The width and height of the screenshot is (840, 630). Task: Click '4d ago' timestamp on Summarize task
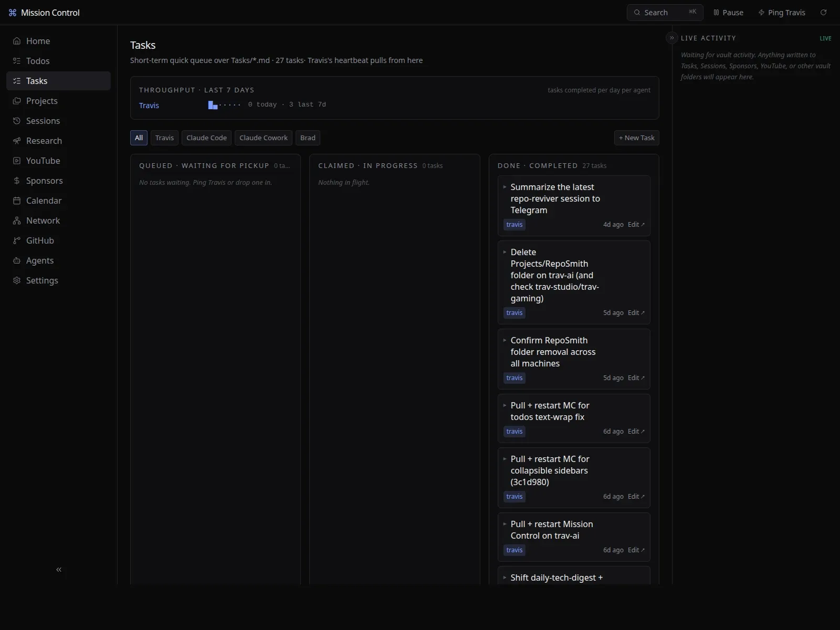click(613, 225)
